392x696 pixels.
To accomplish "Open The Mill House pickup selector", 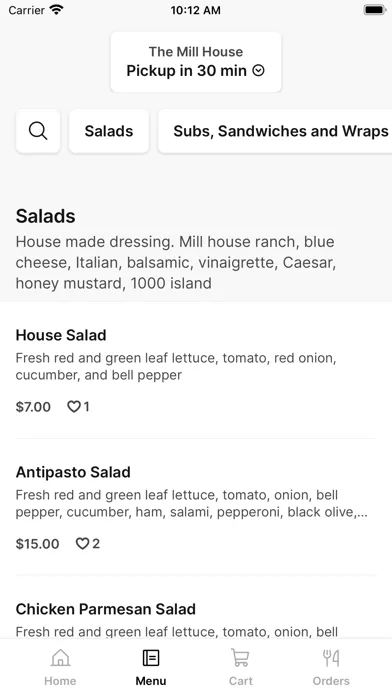I will tap(196, 62).
